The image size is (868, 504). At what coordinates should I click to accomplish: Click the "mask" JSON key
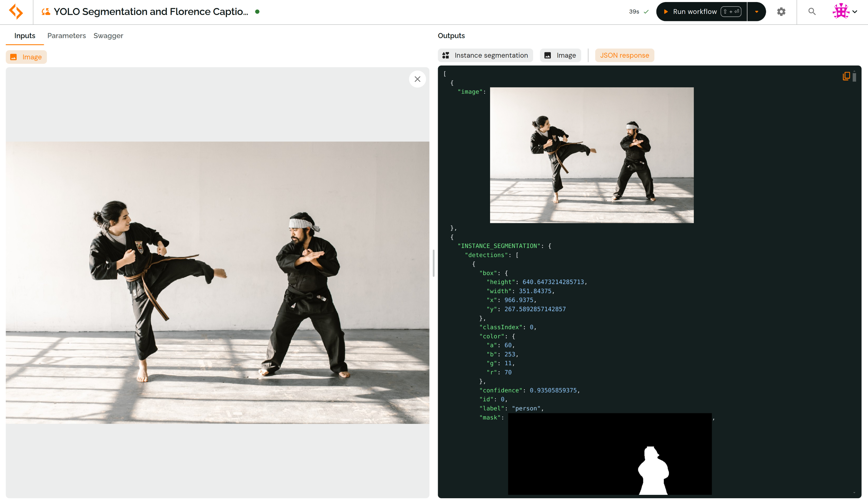(490, 417)
